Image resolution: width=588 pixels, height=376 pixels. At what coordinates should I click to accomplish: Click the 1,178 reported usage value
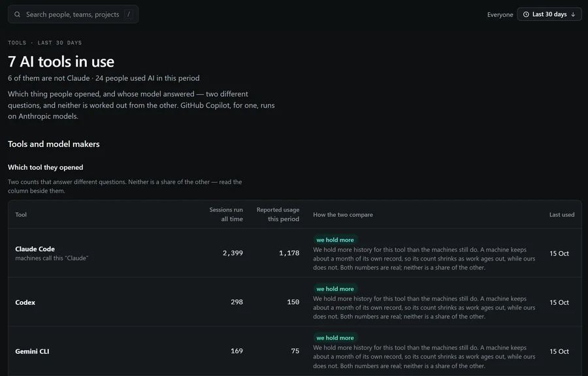tap(289, 253)
